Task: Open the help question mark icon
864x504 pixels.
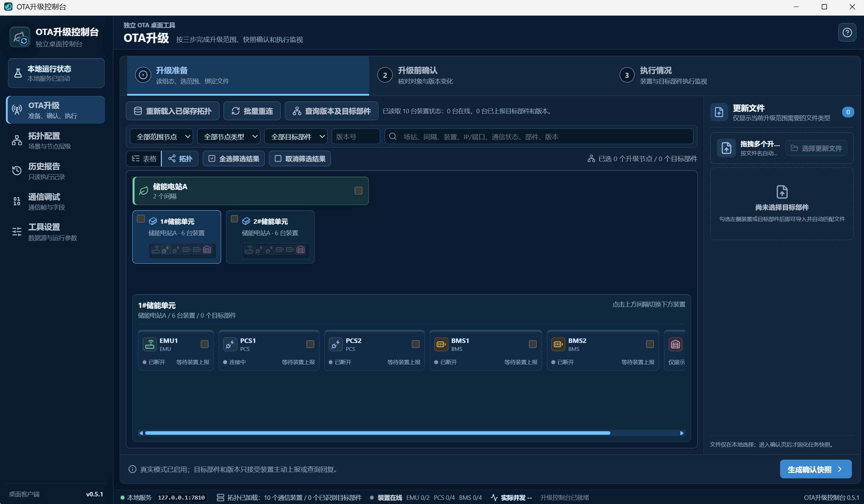Action: 847,33
